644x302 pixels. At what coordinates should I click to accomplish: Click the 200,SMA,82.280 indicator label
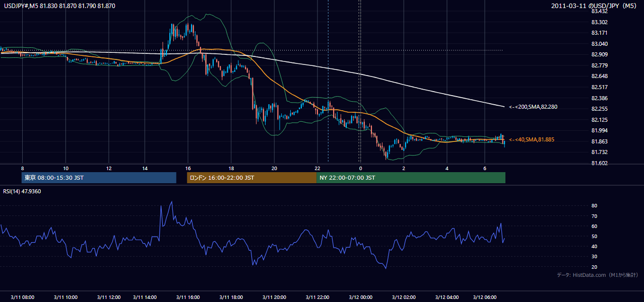pos(533,107)
